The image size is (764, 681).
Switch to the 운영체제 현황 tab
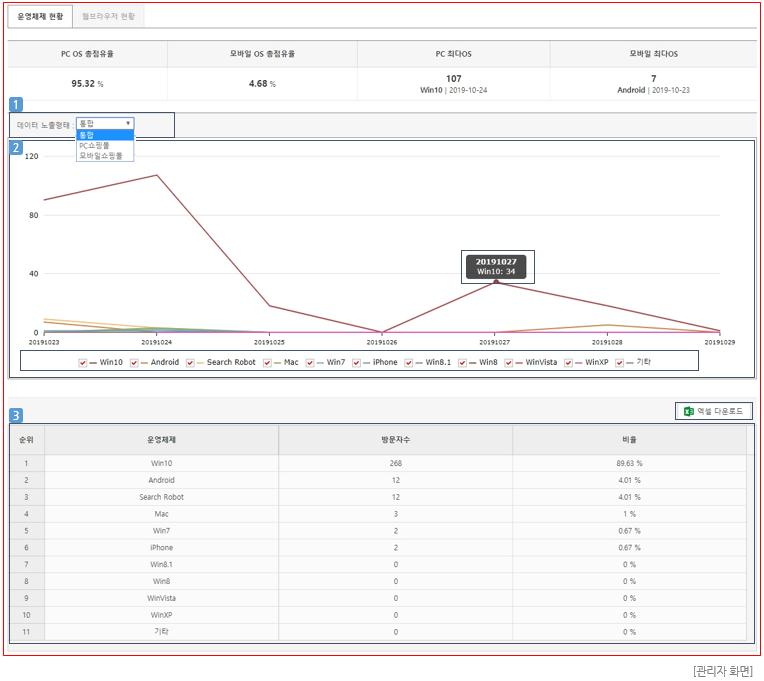[x=40, y=17]
